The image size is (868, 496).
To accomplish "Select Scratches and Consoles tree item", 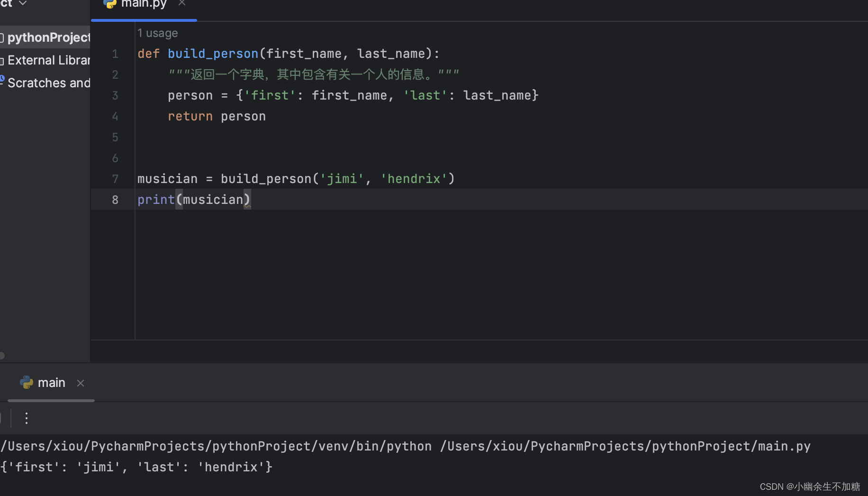I will tap(45, 83).
